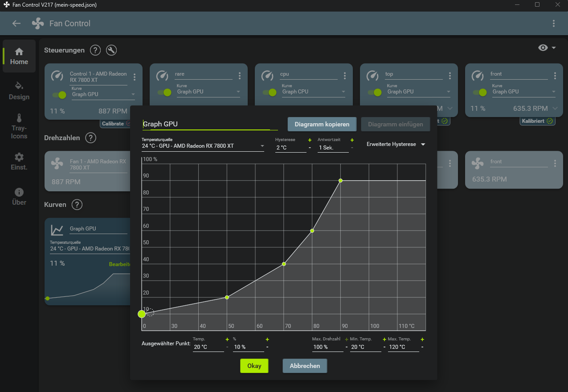Expand front control card chevron
The image size is (568, 392).
[555, 108]
